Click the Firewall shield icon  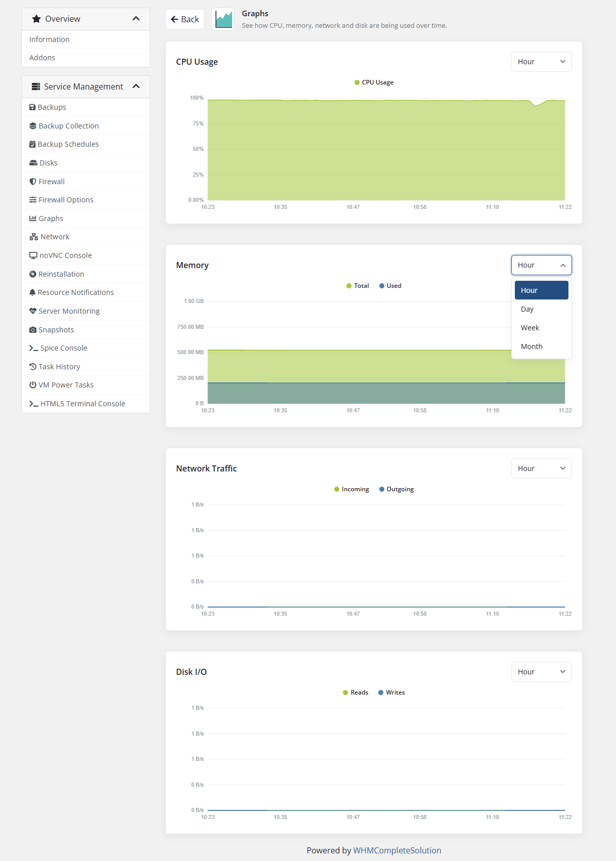[x=33, y=182]
